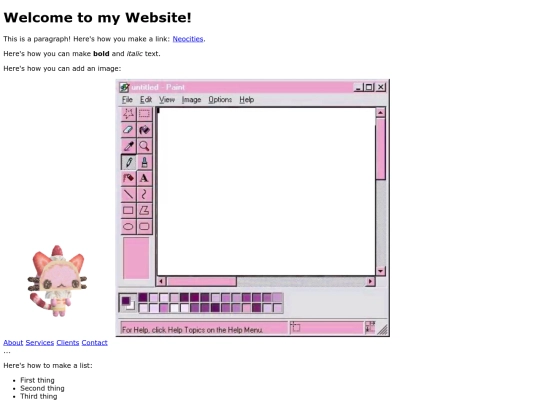Choose the straight Line tool
This screenshot has width=540, height=405.
point(128,194)
